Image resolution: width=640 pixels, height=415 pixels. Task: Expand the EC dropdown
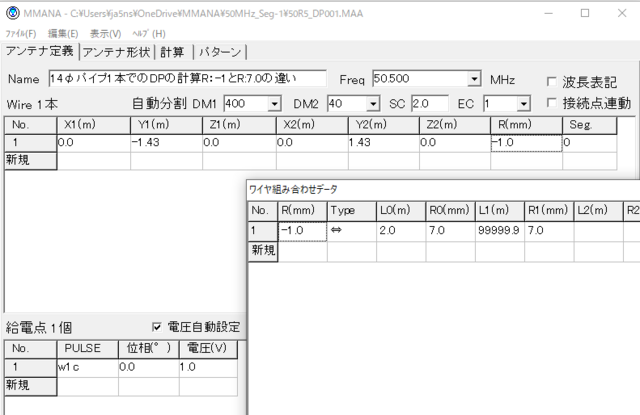tap(523, 103)
